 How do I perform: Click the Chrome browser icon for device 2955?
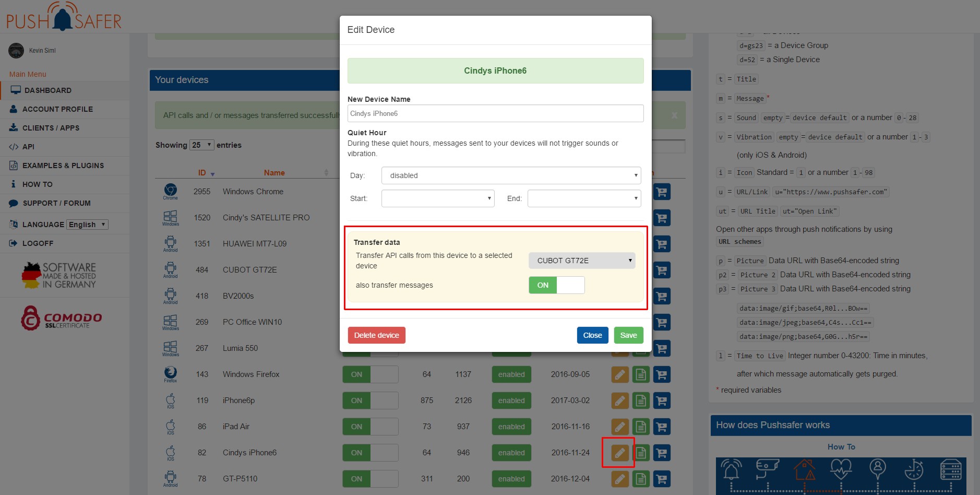(x=171, y=191)
